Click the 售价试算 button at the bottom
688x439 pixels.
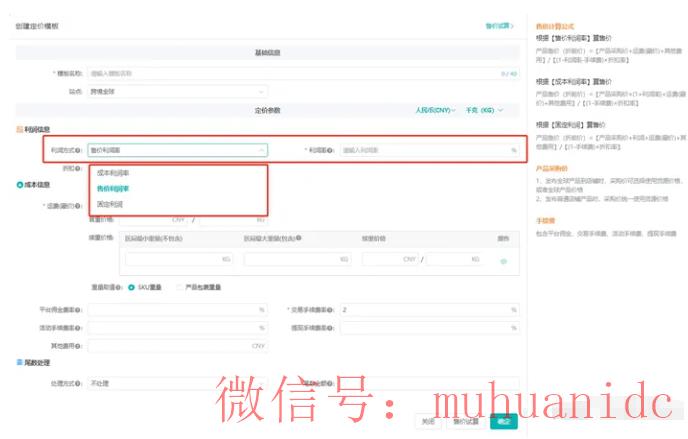tap(466, 421)
